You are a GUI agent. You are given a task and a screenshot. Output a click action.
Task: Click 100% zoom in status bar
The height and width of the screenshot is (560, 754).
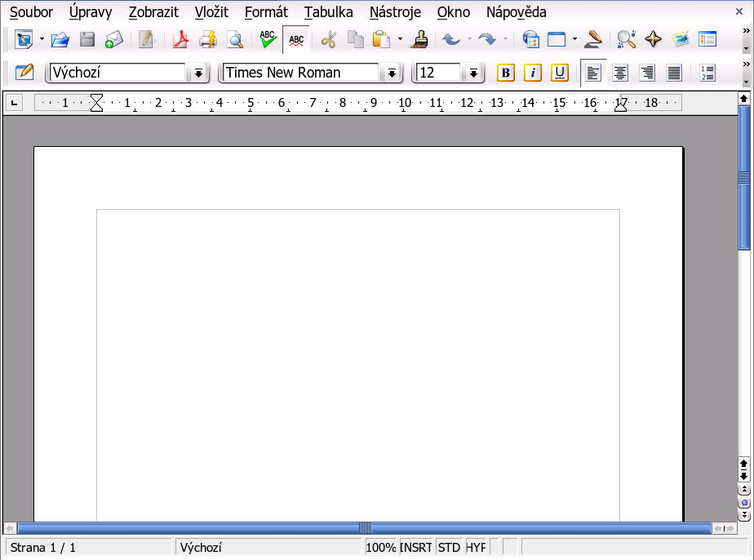381,548
